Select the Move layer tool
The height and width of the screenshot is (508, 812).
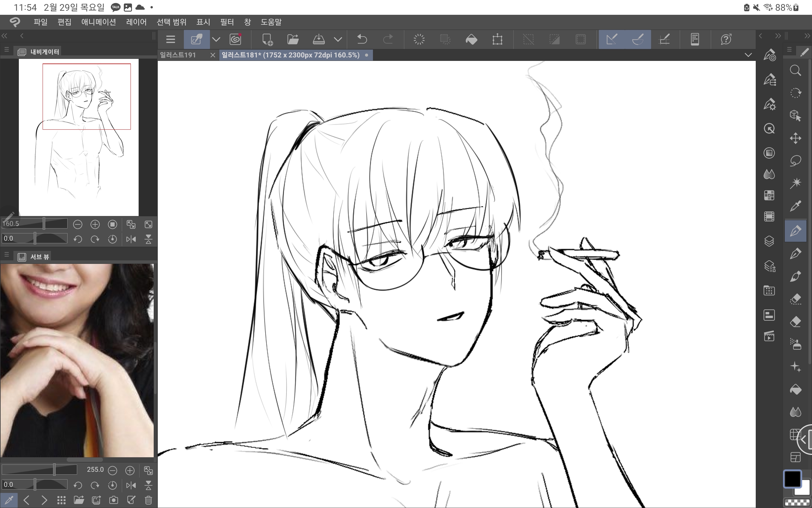(795, 138)
